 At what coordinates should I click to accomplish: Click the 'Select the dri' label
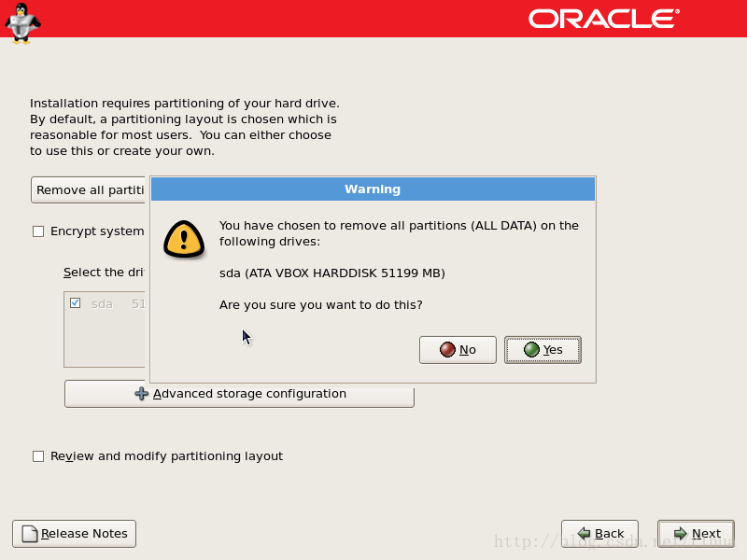[x=104, y=273]
